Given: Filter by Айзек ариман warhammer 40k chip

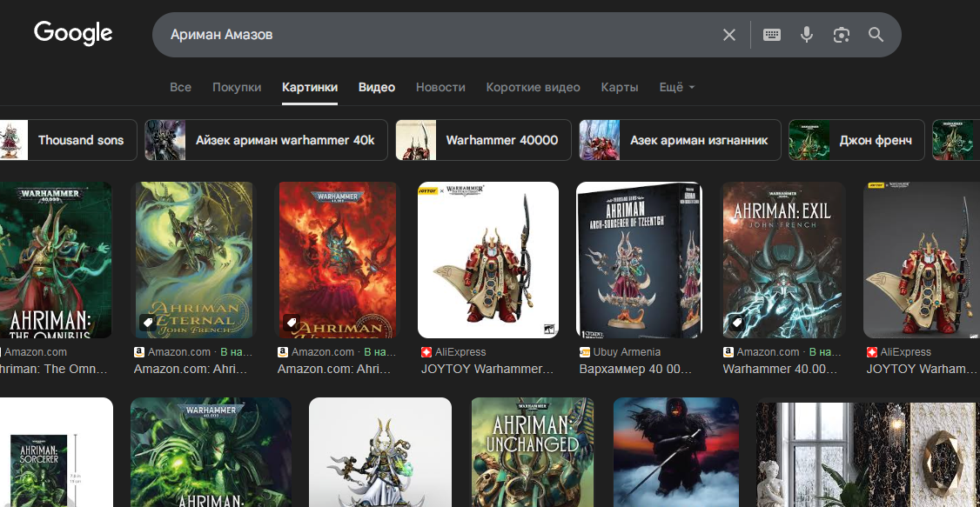Looking at the screenshot, I should coord(266,140).
